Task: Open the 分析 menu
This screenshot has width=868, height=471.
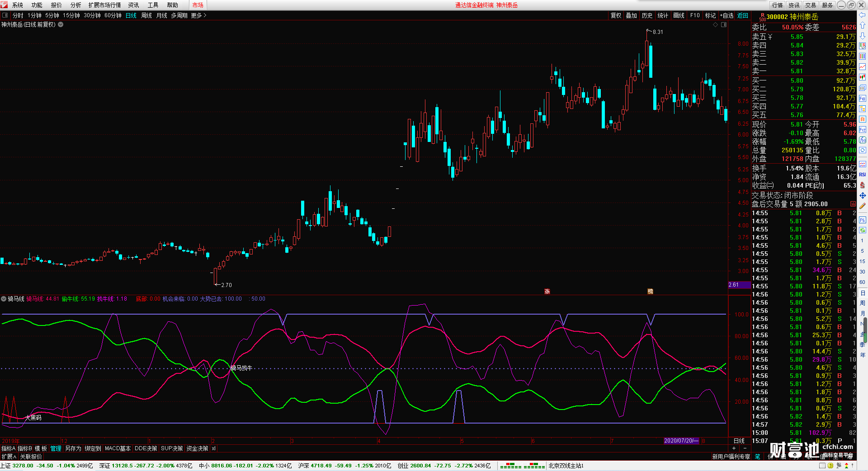Action: (76, 5)
